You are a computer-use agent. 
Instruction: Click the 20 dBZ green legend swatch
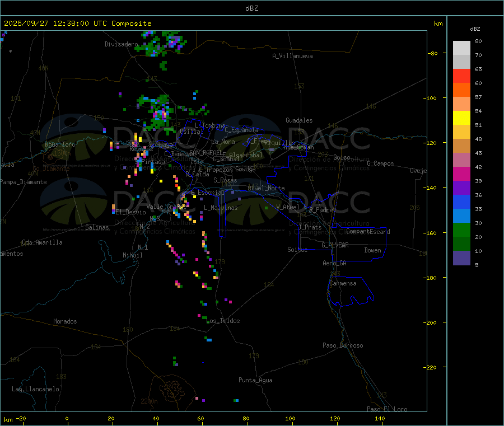click(x=461, y=244)
